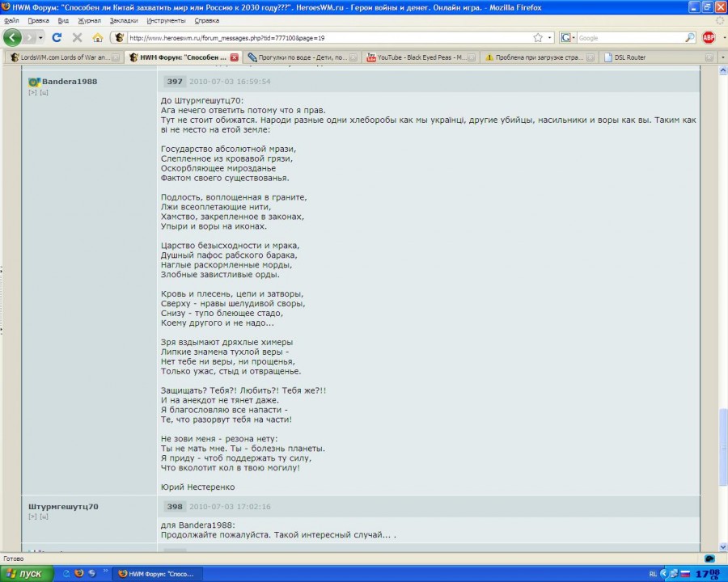Reload the page with the Refresh icon
The width and height of the screenshot is (728, 582).
tap(57, 38)
